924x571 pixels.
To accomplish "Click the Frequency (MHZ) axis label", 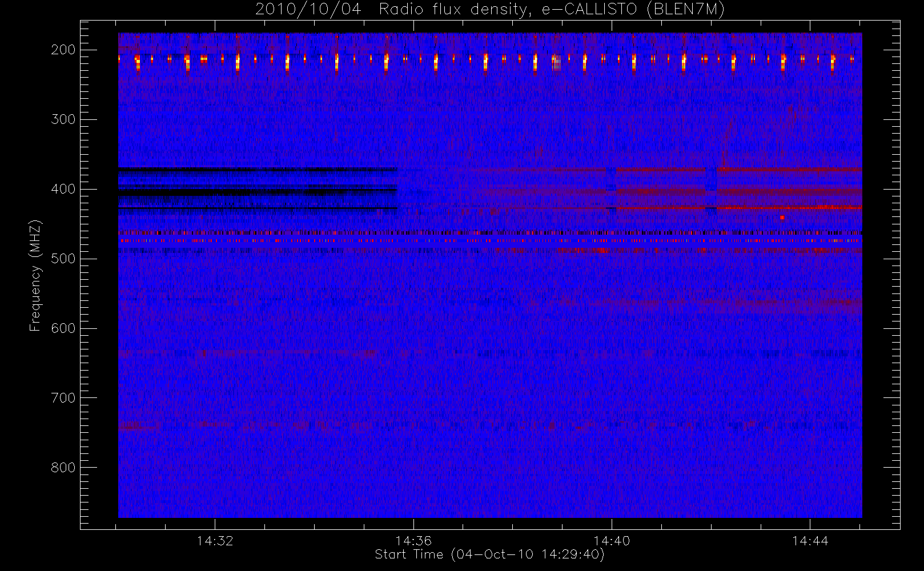I will coord(35,275).
